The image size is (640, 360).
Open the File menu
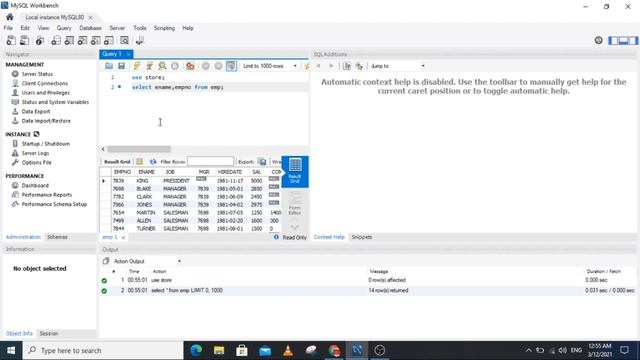(x=8, y=28)
